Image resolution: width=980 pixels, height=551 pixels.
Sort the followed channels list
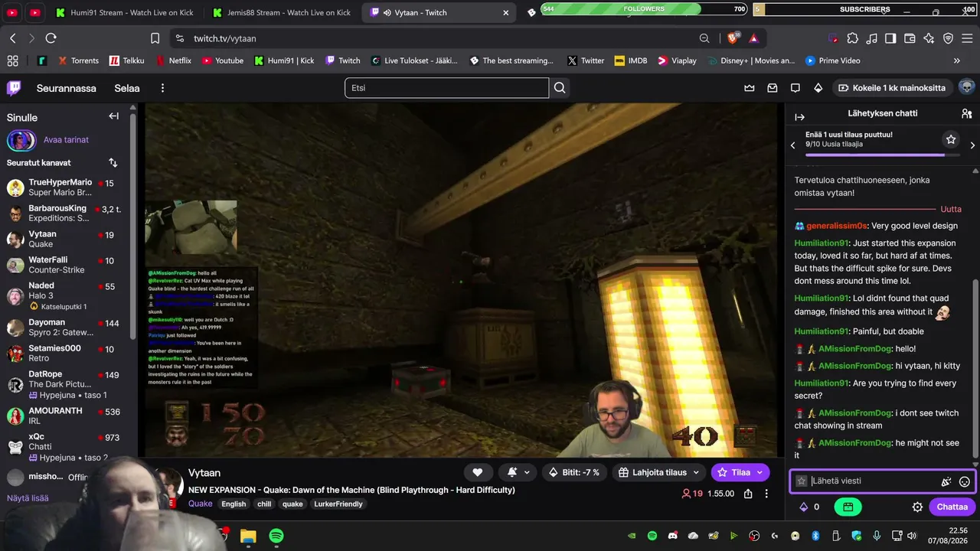click(113, 163)
